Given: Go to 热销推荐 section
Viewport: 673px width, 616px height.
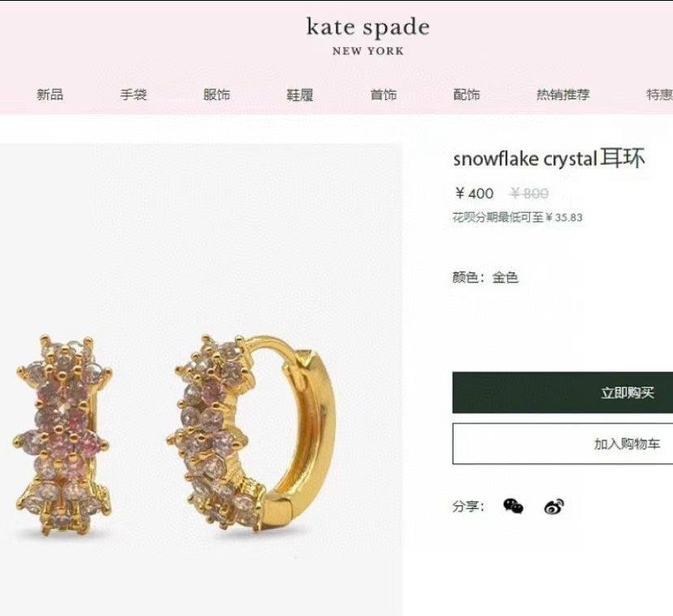Looking at the screenshot, I should point(563,94).
